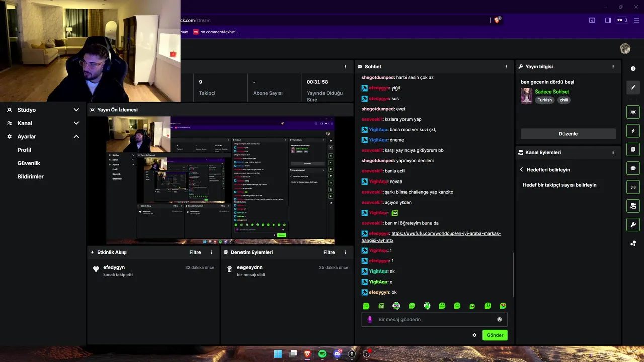644x362 pixels.
Task: Click the Sadece Sohbet category link
Action: [552, 92]
